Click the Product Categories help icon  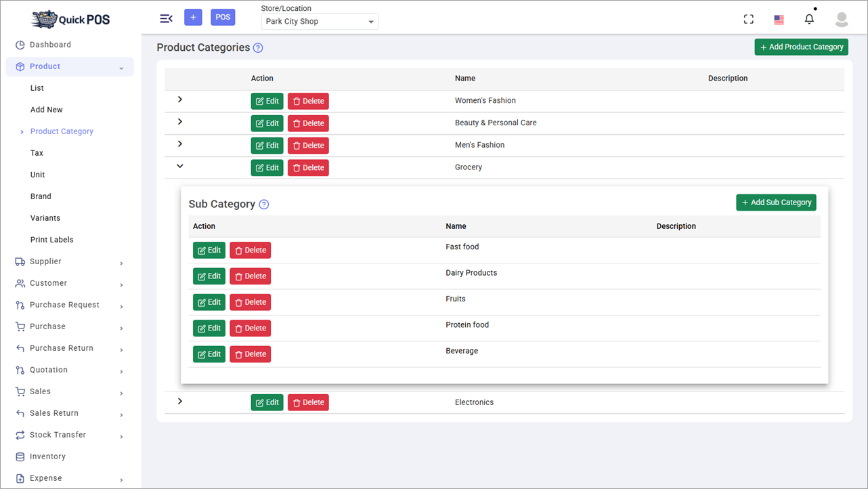click(257, 47)
